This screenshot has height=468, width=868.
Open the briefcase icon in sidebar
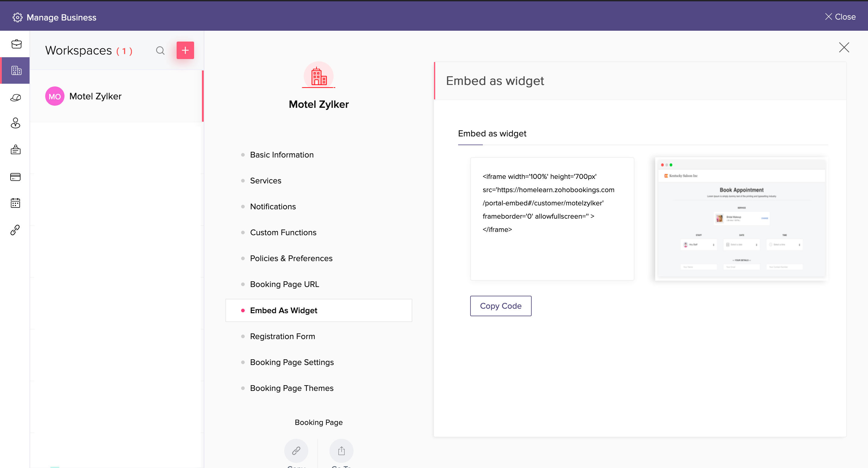[16, 44]
